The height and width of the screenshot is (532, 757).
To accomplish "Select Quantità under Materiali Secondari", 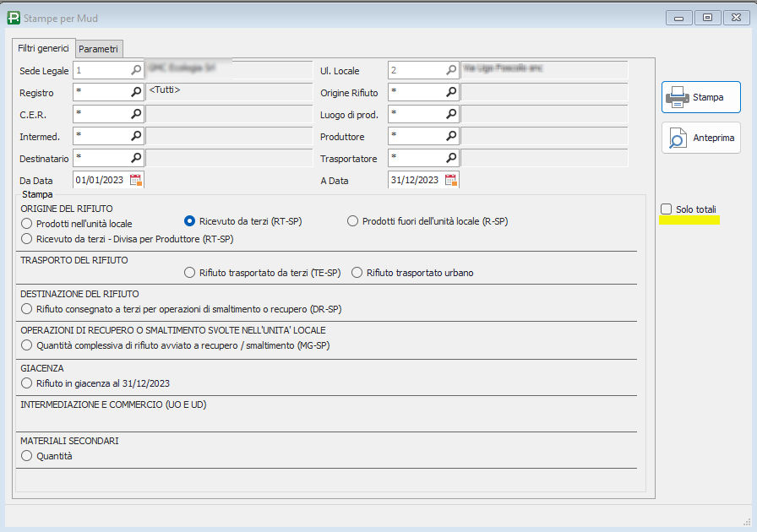I will tap(28, 456).
